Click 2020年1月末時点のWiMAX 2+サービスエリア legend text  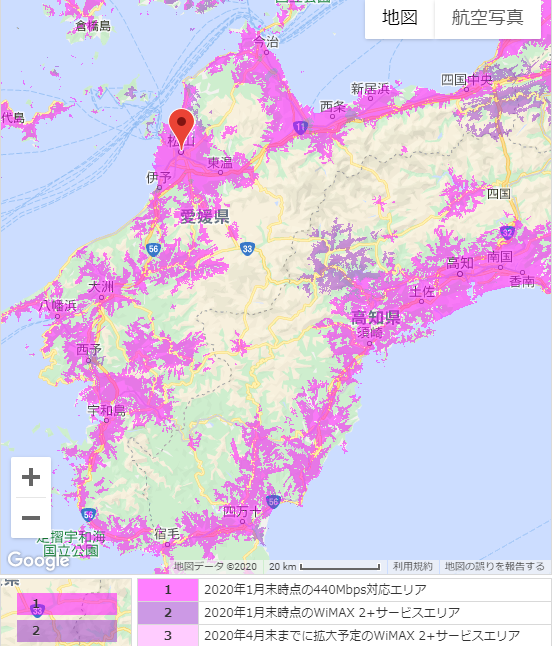[332, 613]
